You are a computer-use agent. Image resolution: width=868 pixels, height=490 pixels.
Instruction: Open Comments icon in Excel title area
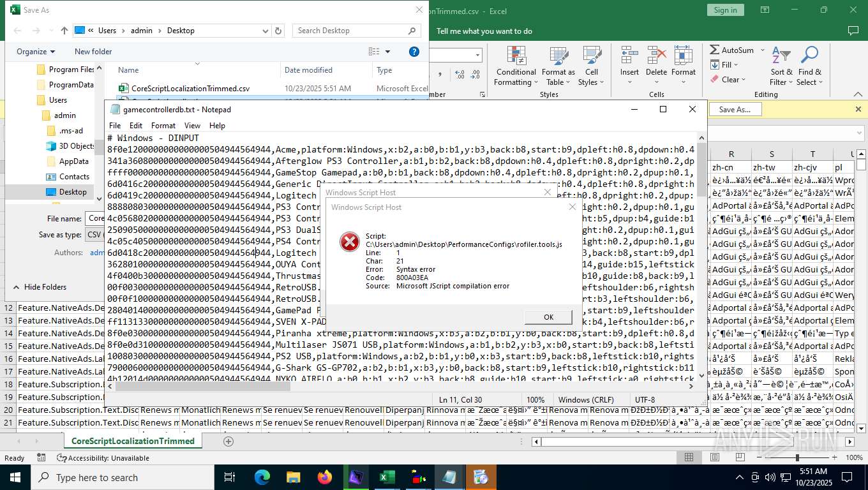coord(853,31)
